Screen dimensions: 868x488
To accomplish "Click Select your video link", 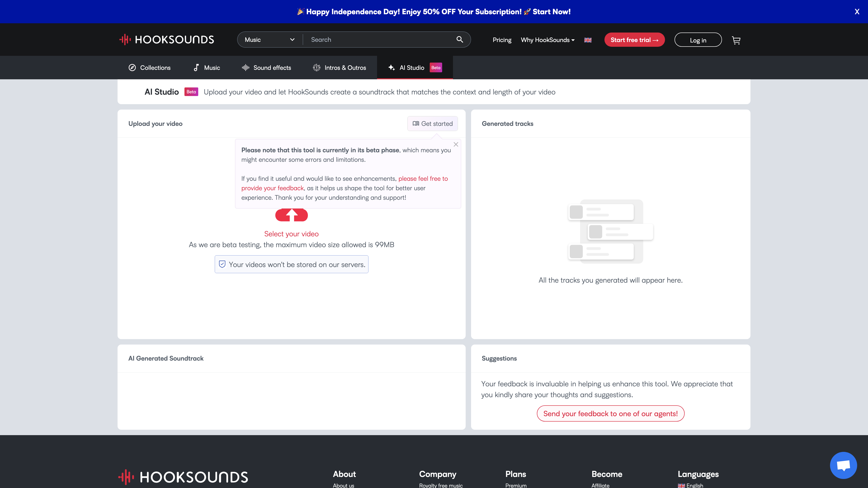I will coord(291,234).
